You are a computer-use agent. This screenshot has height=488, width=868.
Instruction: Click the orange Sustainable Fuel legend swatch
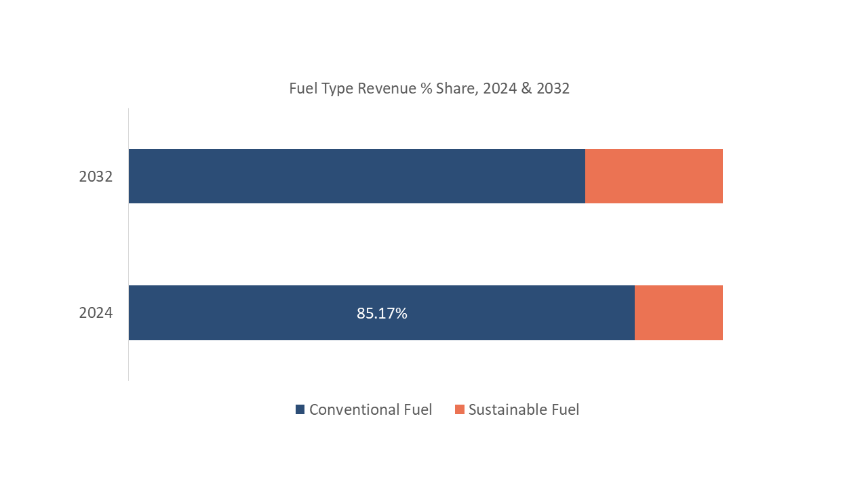pos(460,409)
